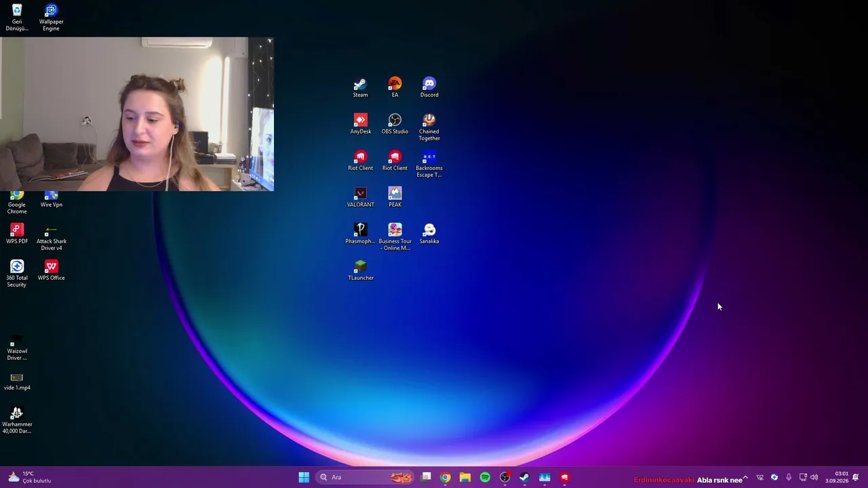Switch to OBS Studio on the taskbar

(x=505, y=477)
